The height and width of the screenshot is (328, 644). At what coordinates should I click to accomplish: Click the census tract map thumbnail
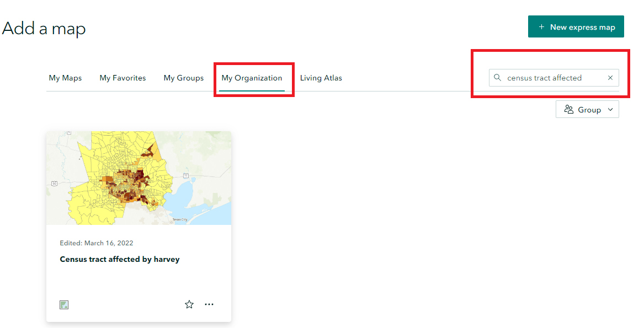139,178
